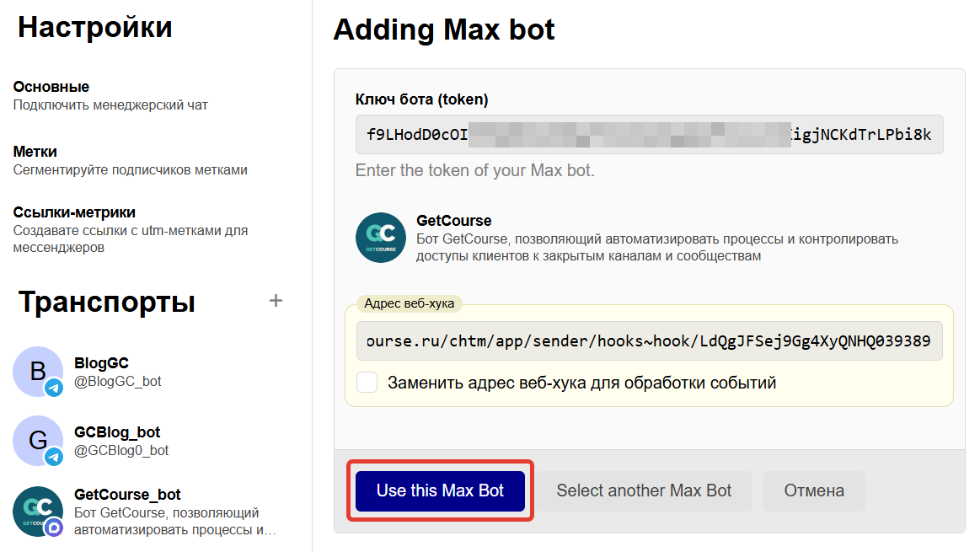
Task: Click the BlogGC avatar with letter B
Action: [36, 370]
